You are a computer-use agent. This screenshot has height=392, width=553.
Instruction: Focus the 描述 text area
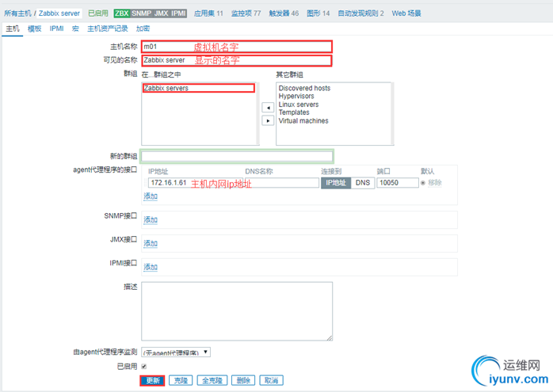coord(237,311)
